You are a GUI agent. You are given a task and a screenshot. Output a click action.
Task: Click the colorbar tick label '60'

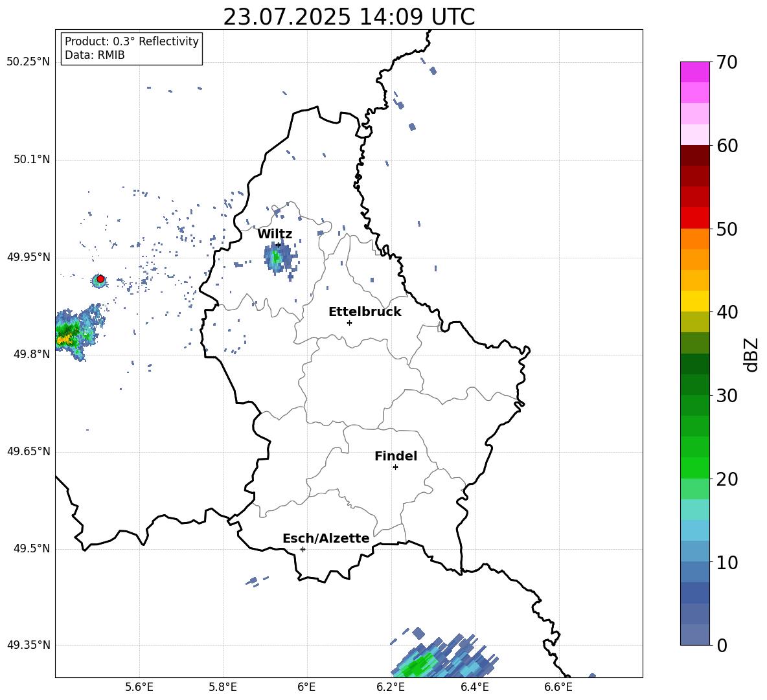point(727,146)
